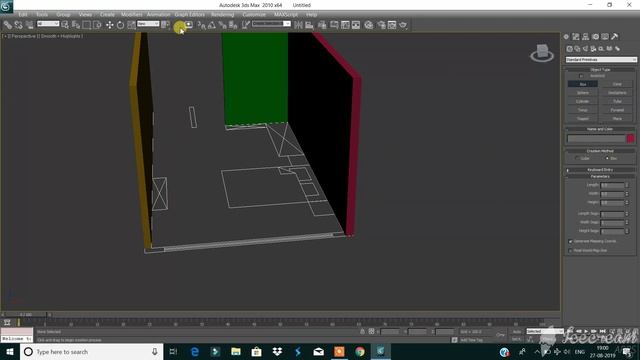Collapse the Object Type rollout
This screenshot has height=360, width=640.
pos(600,70)
